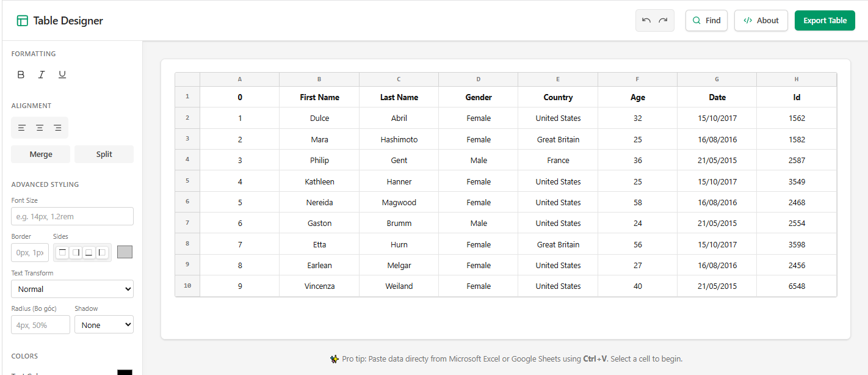Select the cell containing Id "1562"
The image size is (868, 375).
pos(797,118)
